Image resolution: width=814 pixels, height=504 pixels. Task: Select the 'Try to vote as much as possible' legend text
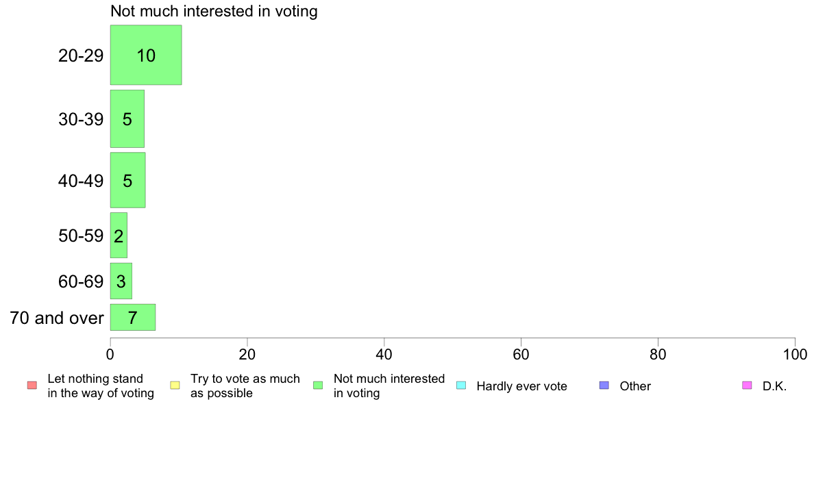point(245,386)
